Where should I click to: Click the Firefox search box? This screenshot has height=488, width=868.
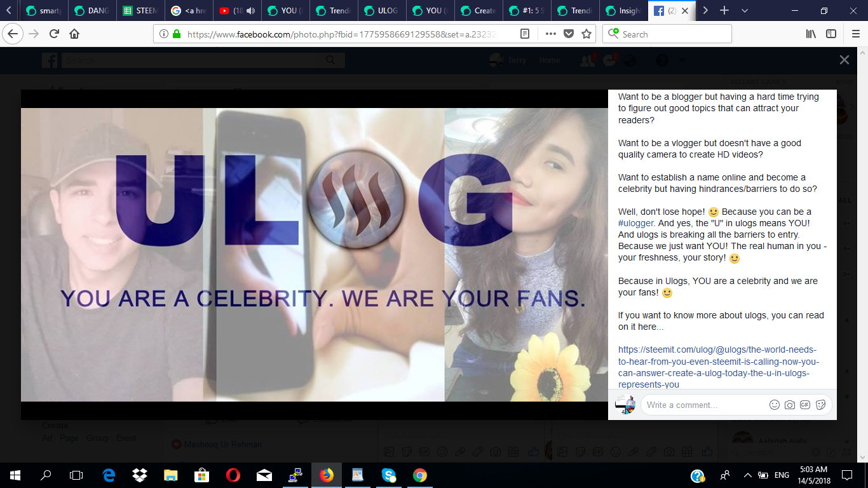[667, 34]
